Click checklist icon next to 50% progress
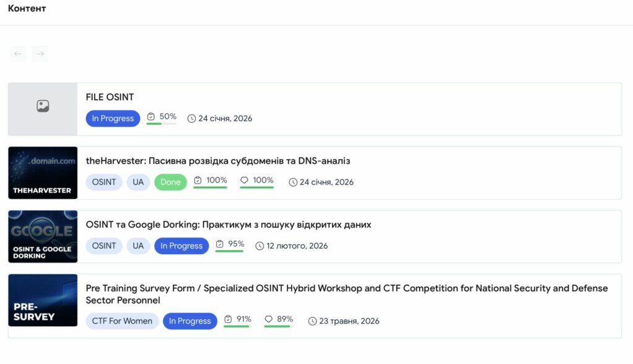This screenshot has width=633, height=364. click(151, 117)
